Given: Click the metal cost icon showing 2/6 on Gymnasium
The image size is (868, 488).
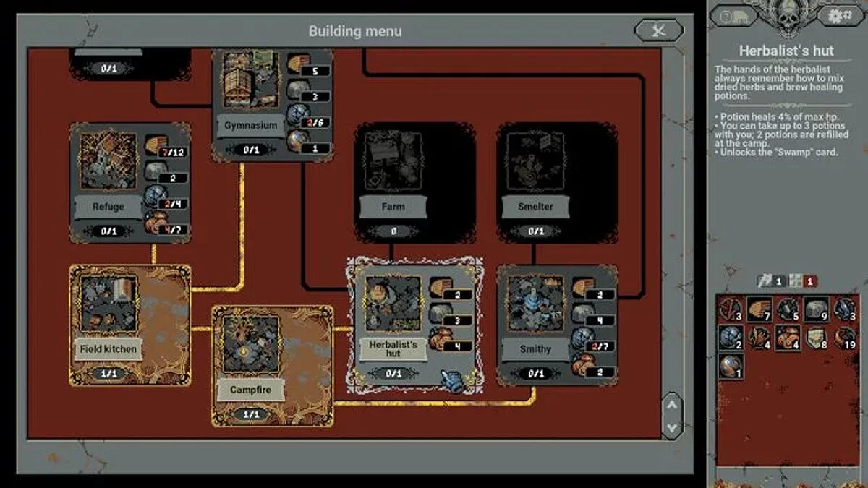Looking at the screenshot, I should click(298, 115).
